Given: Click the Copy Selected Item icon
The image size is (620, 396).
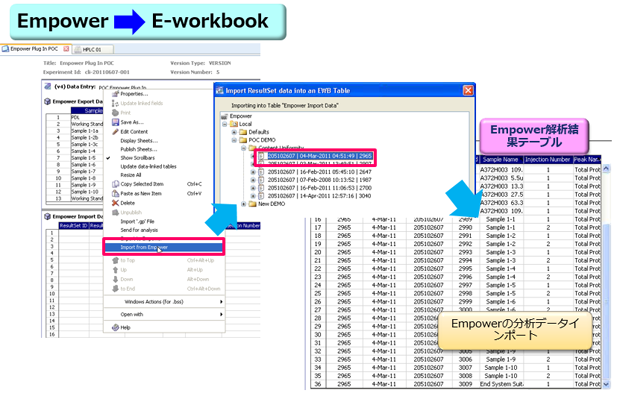Looking at the screenshot, I should (115, 184).
